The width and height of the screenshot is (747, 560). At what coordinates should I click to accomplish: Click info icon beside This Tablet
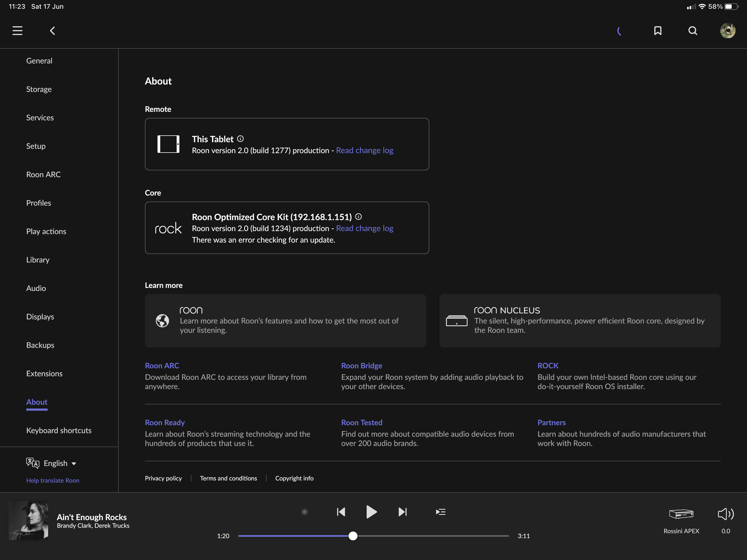(x=240, y=139)
